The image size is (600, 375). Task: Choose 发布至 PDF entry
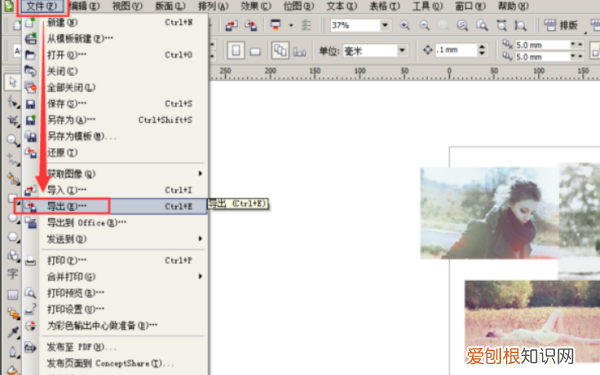115,347
